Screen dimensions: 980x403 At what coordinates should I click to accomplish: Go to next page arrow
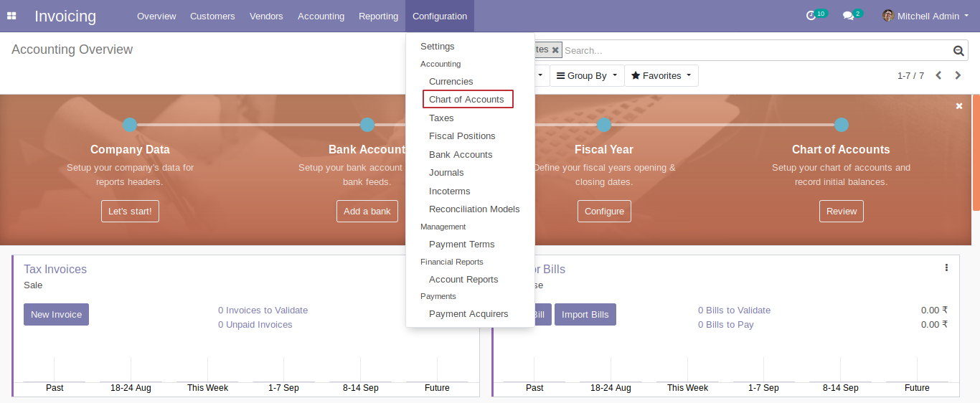[958, 75]
